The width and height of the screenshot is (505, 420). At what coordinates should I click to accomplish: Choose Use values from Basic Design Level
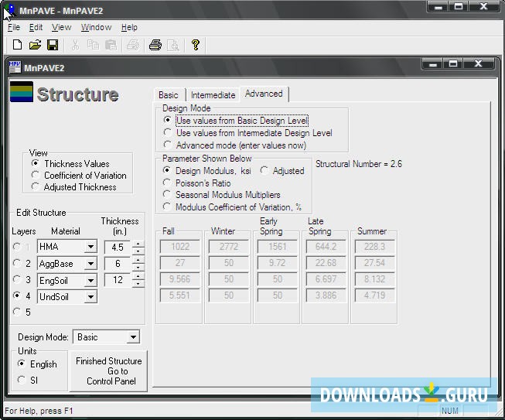[x=236, y=121]
